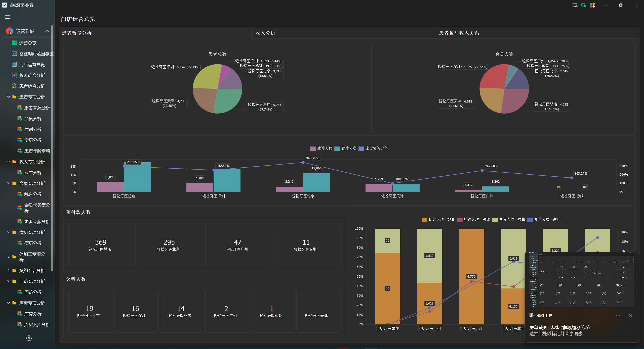Click the 营业时间范围总览 icon
This screenshot has width=644, height=349.
(x=14, y=54)
